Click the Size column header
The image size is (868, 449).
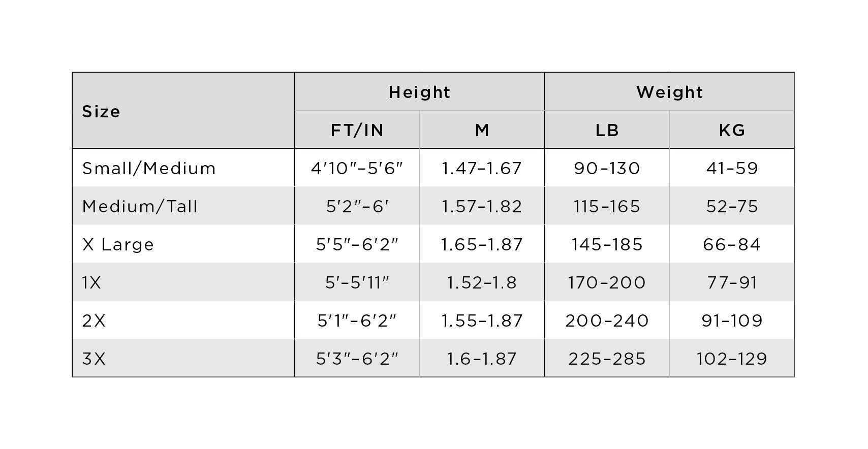pyautogui.click(x=101, y=111)
